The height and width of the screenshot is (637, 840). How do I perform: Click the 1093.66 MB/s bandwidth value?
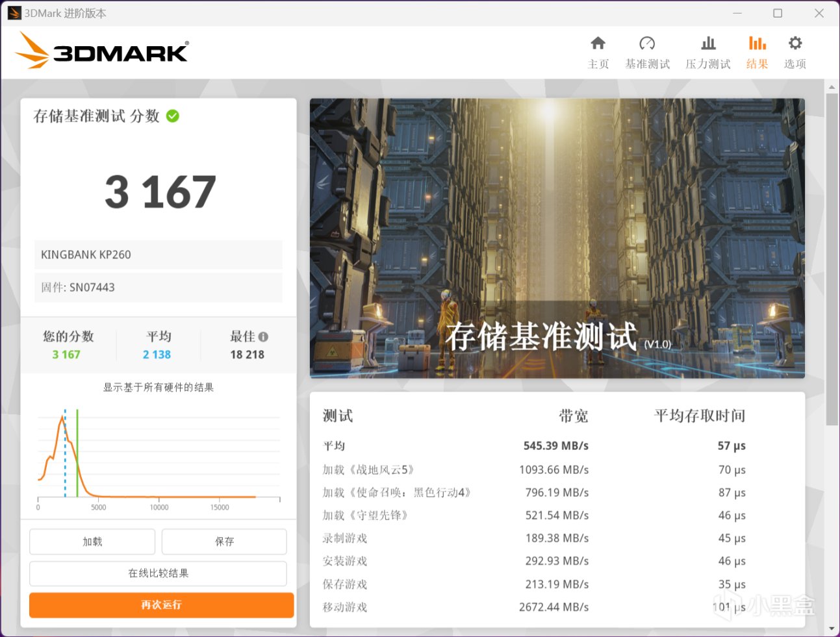tap(554, 469)
